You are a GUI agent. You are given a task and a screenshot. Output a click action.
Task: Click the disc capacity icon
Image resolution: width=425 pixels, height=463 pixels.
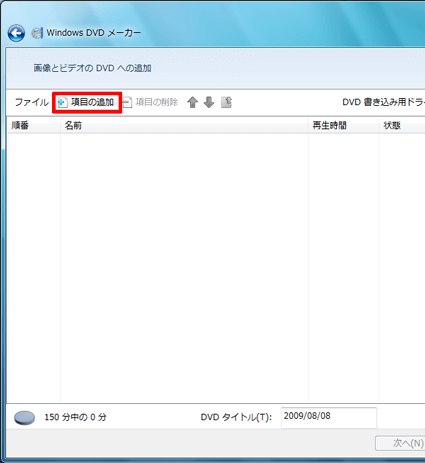[24, 418]
